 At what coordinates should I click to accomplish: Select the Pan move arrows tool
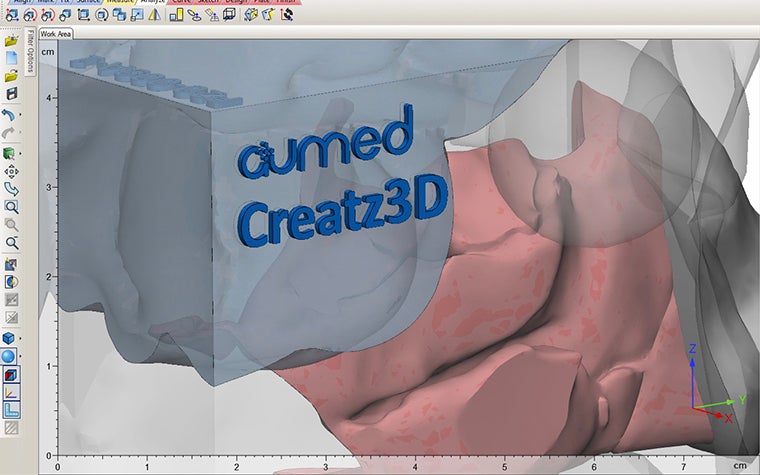[11, 171]
